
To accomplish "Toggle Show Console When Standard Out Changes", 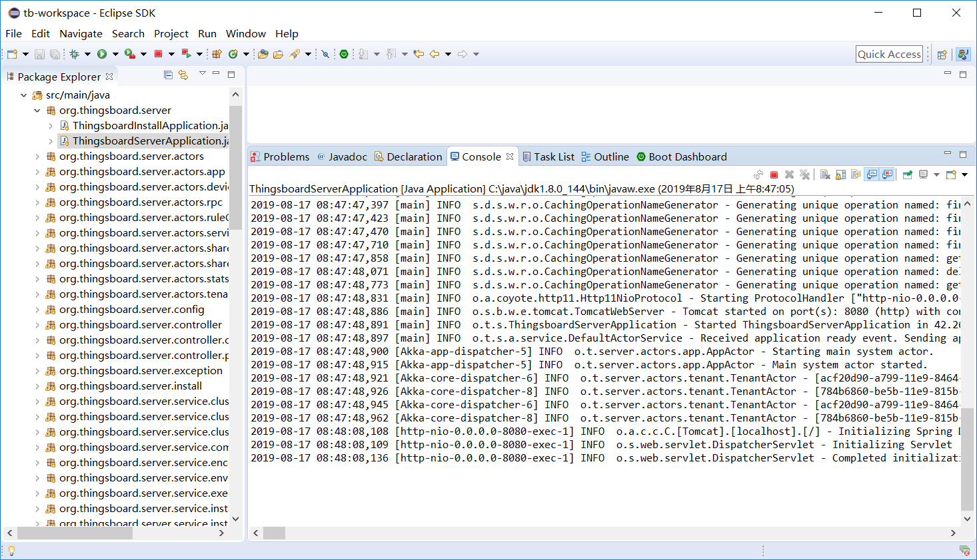I will tap(872, 174).
